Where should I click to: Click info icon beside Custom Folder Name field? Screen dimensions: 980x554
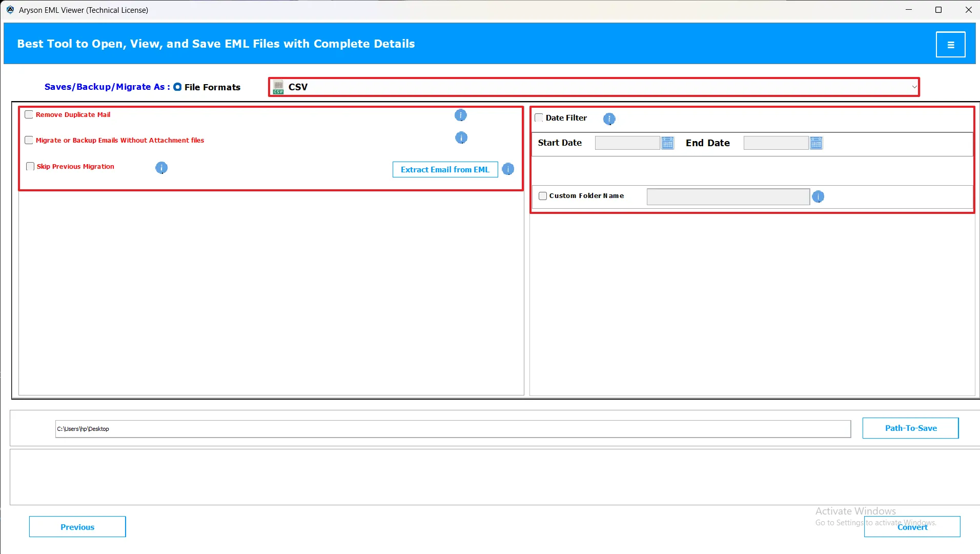[818, 196]
